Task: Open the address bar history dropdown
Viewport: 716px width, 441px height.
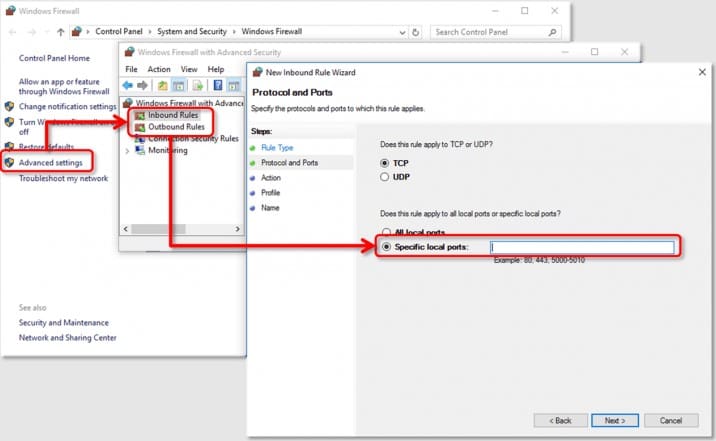Action: coord(402,32)
